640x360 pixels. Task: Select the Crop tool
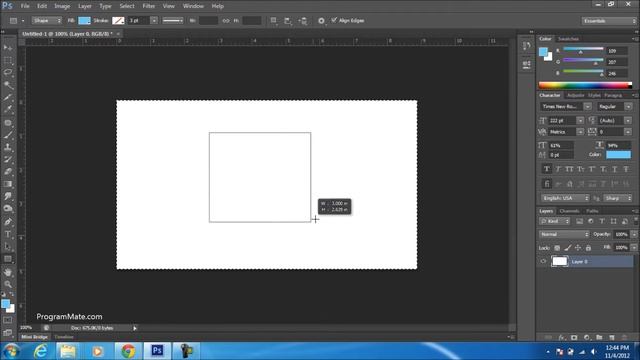point(8,98)
